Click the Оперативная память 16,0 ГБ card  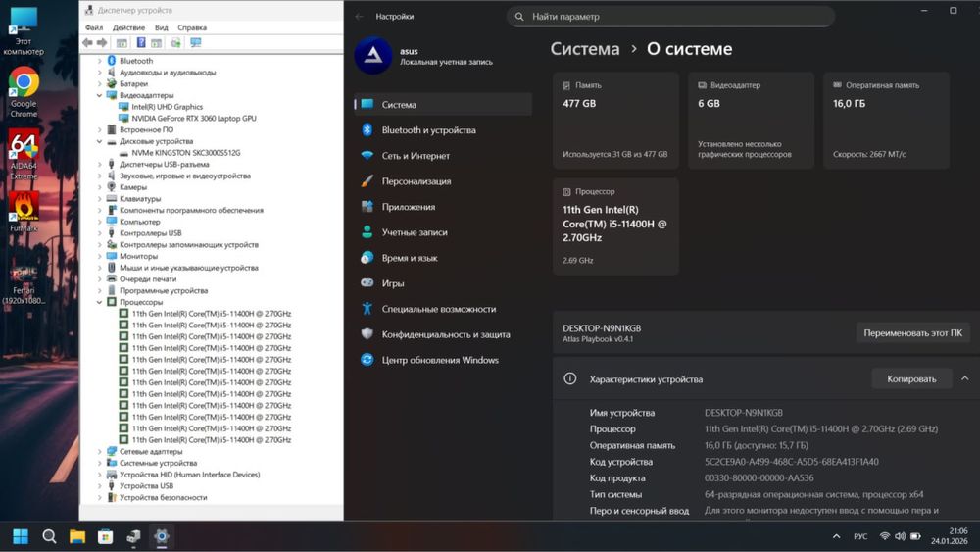point(887,120)
